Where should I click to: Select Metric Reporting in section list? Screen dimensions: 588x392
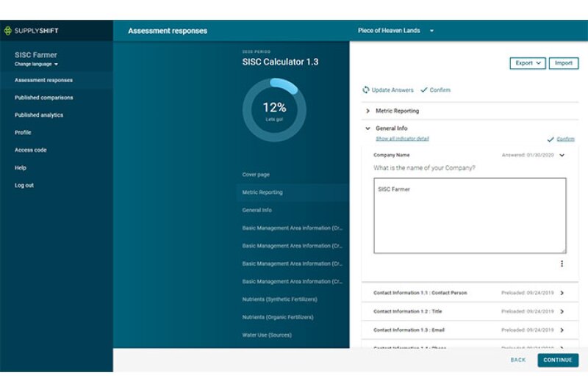click(262, 192)
